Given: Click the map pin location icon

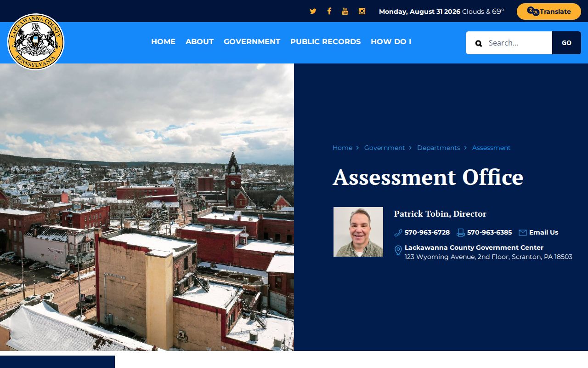Looking at the screenshot, I should (x=398, y=250).
